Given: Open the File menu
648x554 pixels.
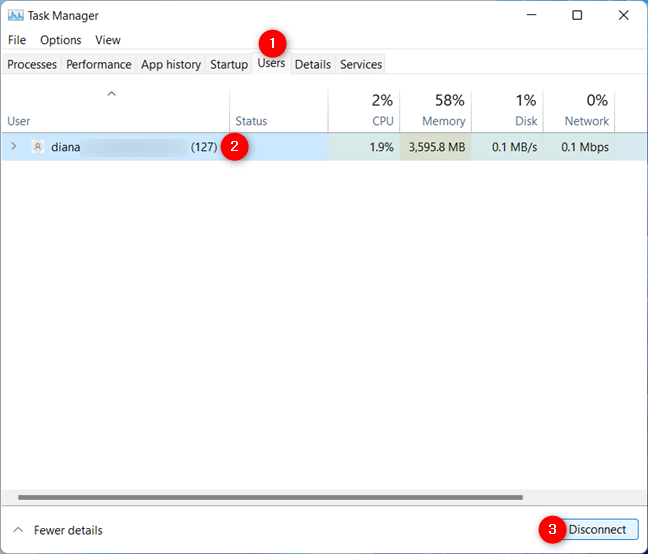Looking at the screenshot, I should (17, 40).
